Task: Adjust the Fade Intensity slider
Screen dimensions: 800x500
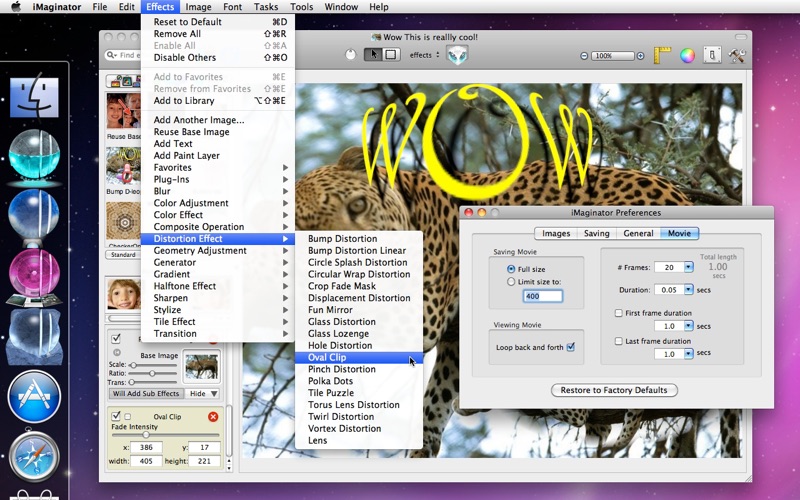Action: (x=146, y=435)
